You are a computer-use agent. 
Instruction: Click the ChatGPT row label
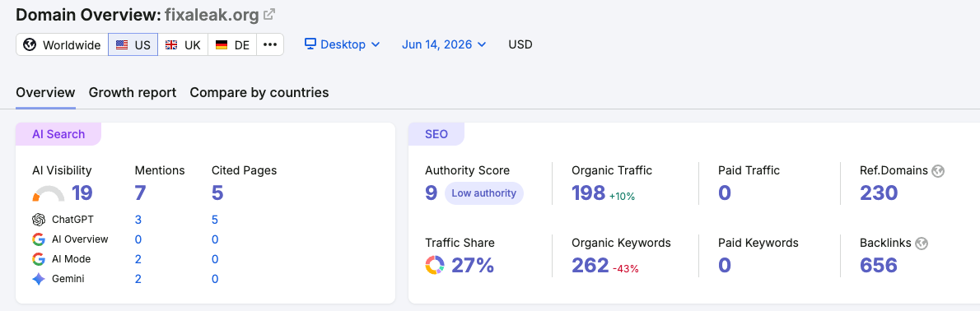[x=73, y=220]
